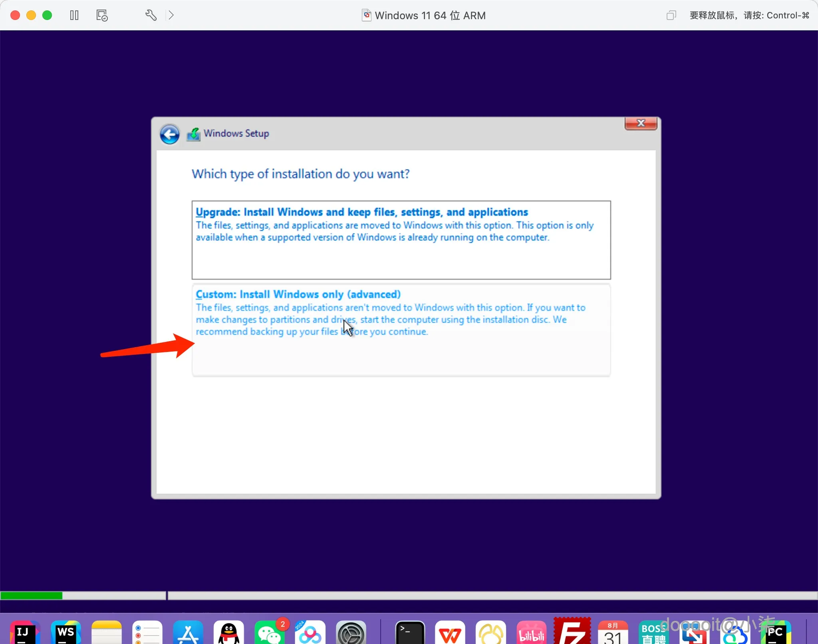This screenshot has width=818, height=644.
Task: Open the bilibili app in dock
Action: point(531,633)
